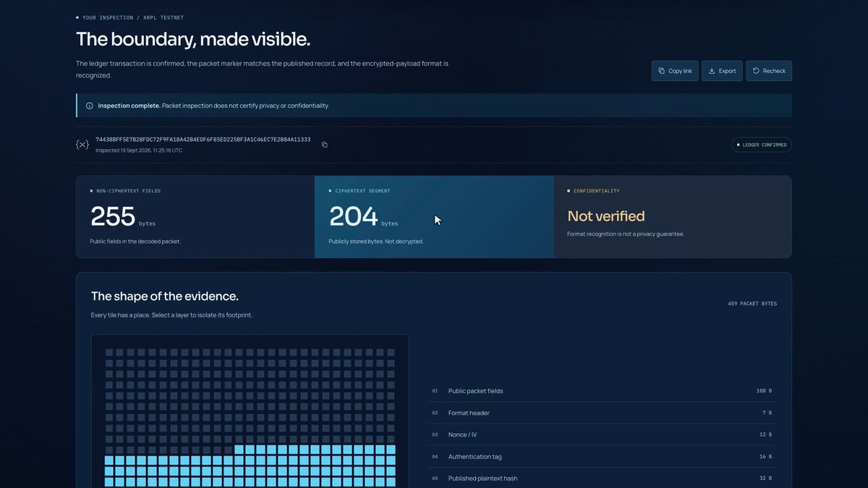Click the 12 B size value
This screenshot has height=488, width=868.
click(x=766, y=435)
